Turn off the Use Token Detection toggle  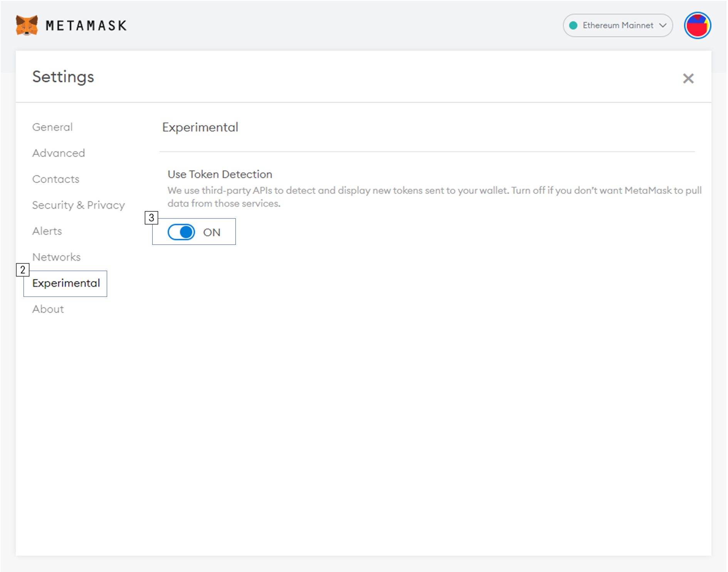(181, 232)
